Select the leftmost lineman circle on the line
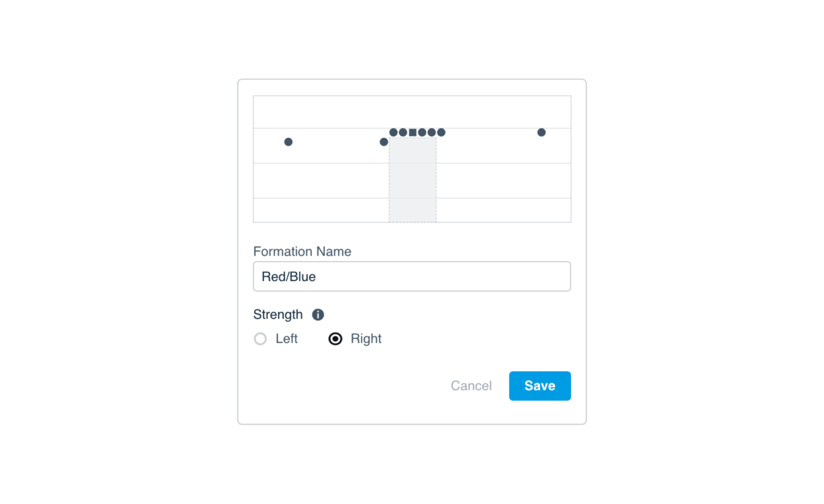Viewport: 824px width, 504px height. [x=393, y=133]
